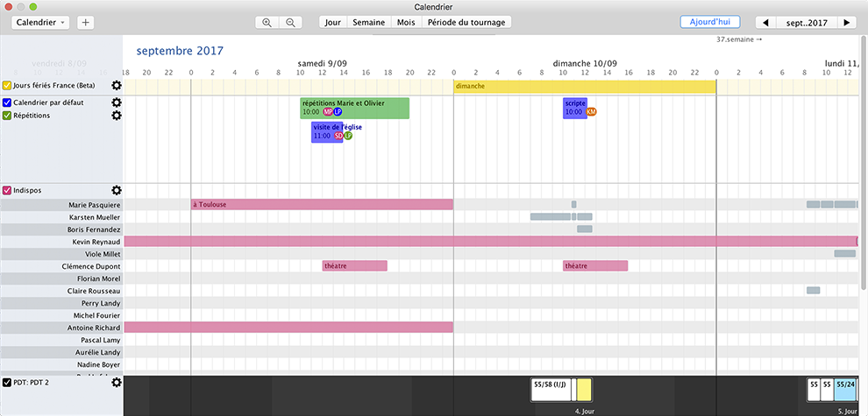Open settings gear for Jours fériés France

click(117, 86)
